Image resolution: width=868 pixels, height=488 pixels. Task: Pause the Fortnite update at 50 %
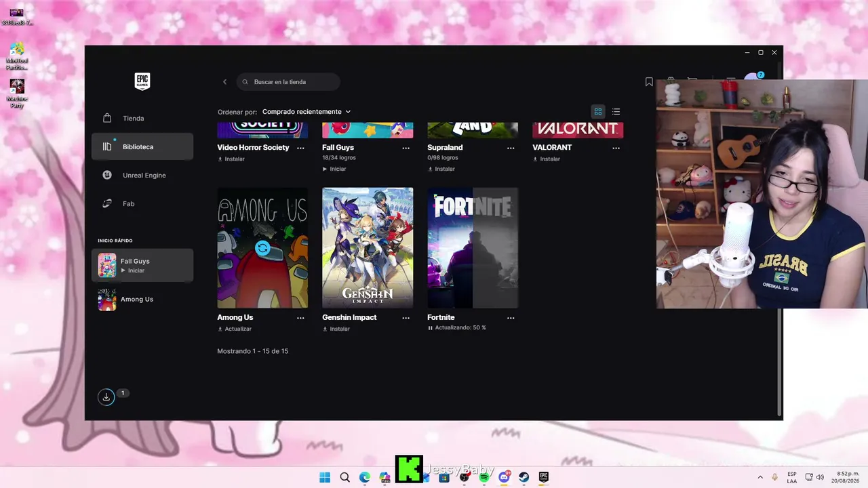(x=457, y=328)
